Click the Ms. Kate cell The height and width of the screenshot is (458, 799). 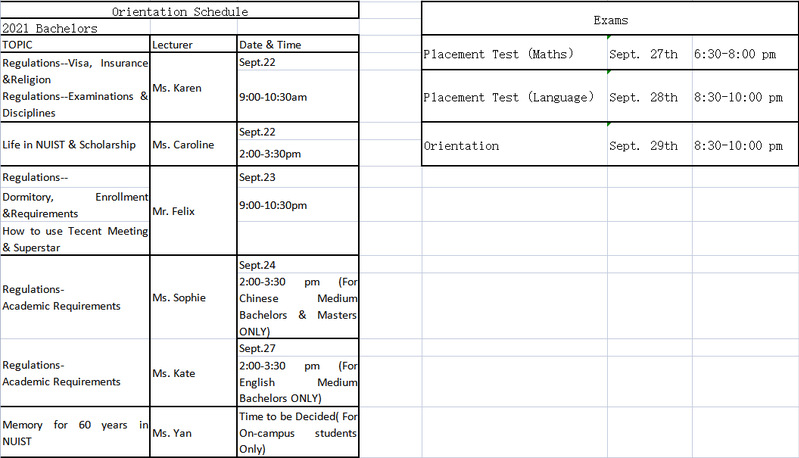coord(193,374)
